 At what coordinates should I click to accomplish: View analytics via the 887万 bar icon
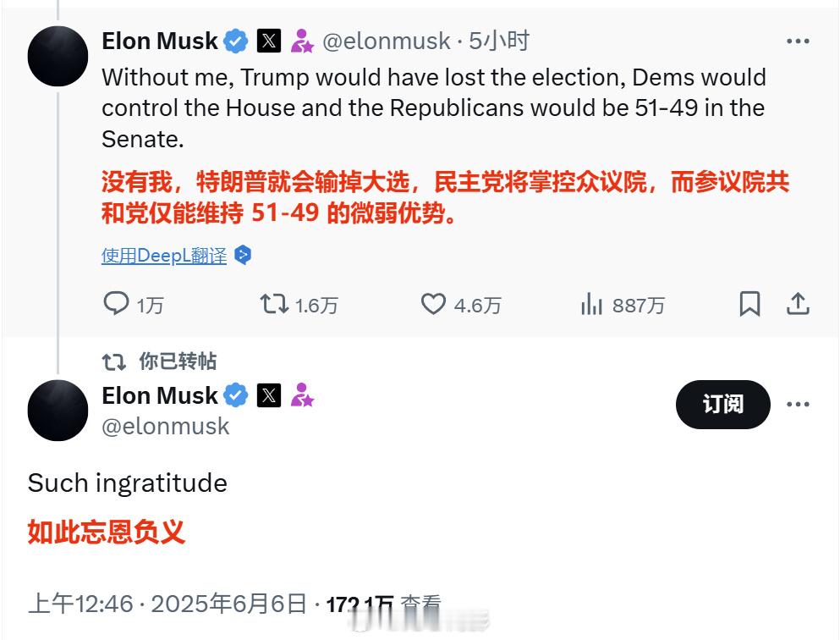(x=591, y=304)
